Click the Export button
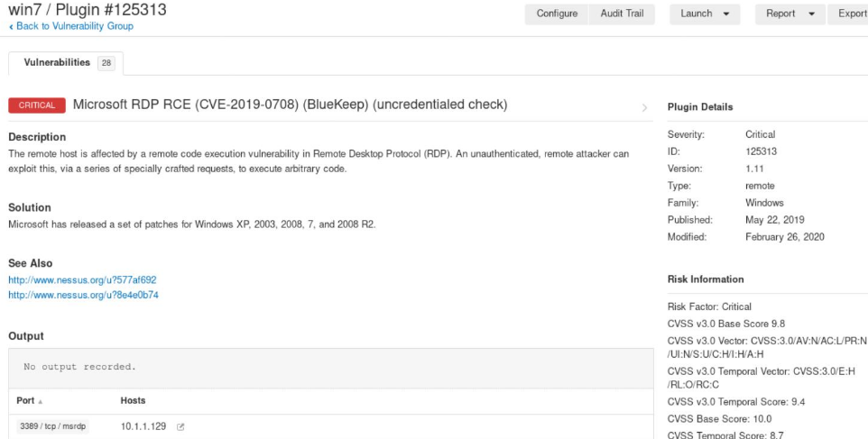Viewport: 868px width, 439px height. pyautogui.click(x=851, y=14)
